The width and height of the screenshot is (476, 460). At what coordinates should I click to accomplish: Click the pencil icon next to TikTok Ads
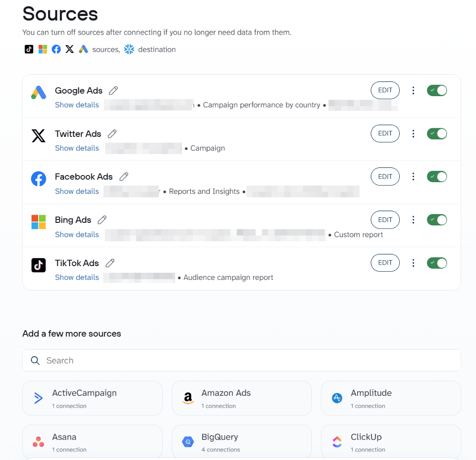pos(110,263)
